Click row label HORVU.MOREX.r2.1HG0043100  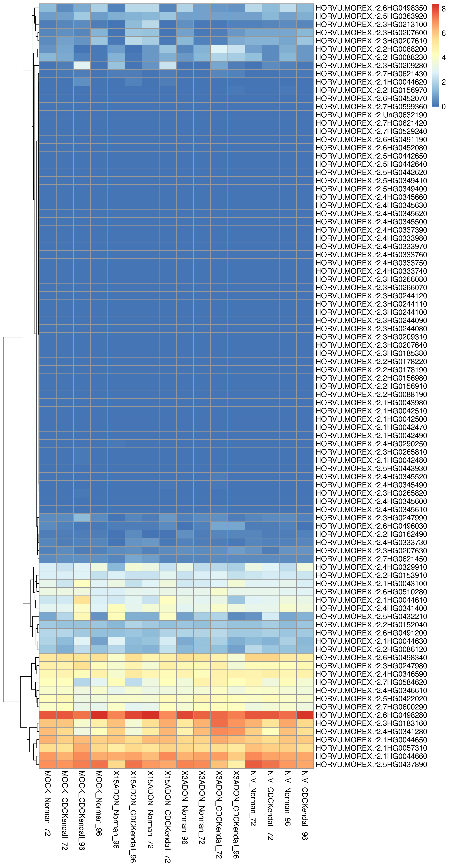[x=371, y=584]
